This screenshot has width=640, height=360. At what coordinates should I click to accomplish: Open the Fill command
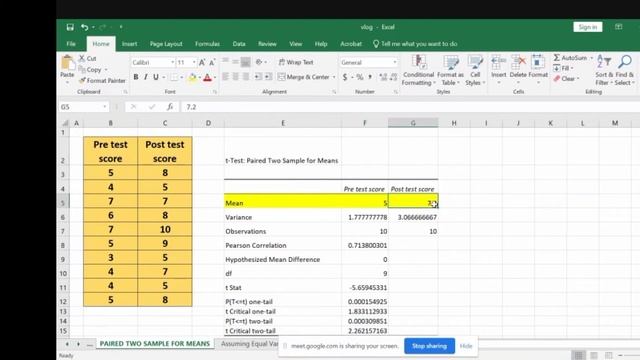pyautogui.click(x=563, y=68)
